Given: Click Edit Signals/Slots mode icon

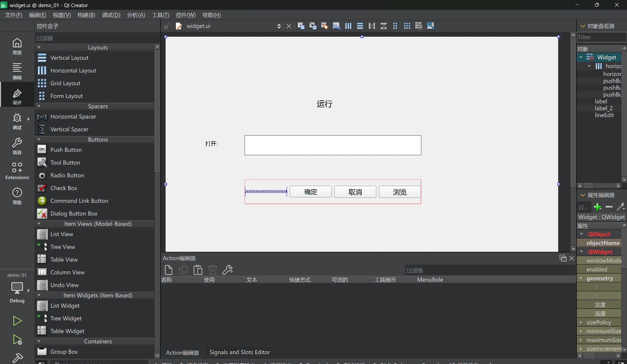Looking at the screenshot, I should [x=313, y=26].
